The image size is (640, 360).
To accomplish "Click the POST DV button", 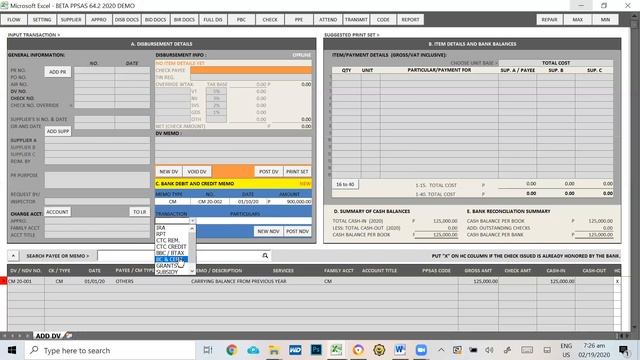I will click(x=269, y=172).
